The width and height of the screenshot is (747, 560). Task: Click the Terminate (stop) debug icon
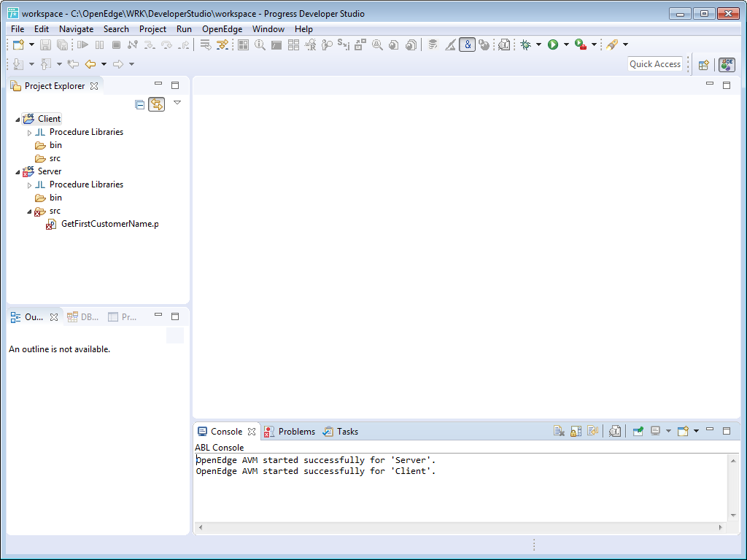click(116, 44)
